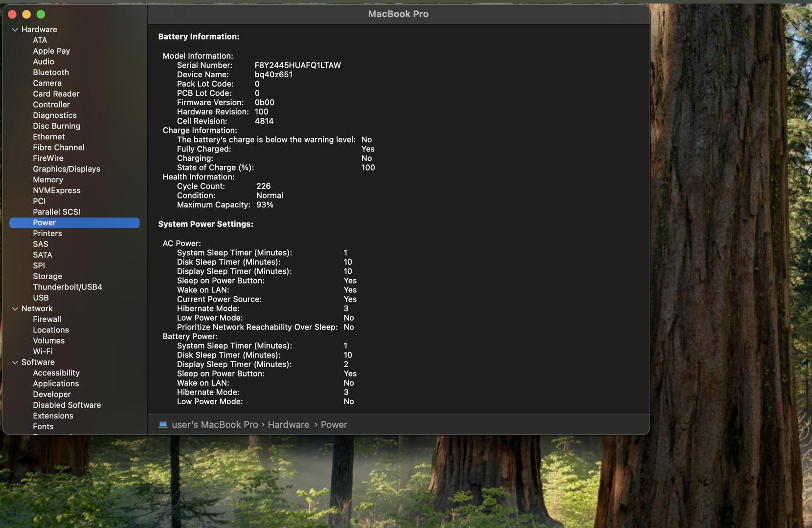Screen dimensions: 812x528
Task: Collapse the Hardware section chevron
Action: point(15,30)
